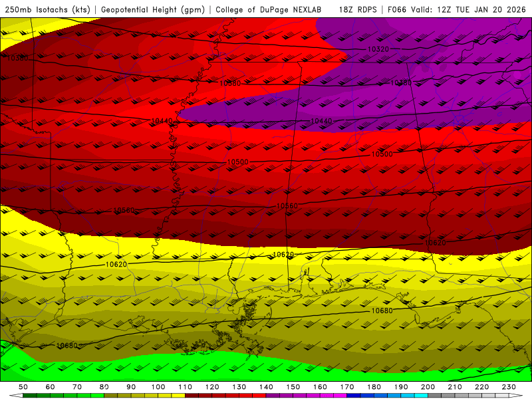Click the 10320 height contour label

378,49
